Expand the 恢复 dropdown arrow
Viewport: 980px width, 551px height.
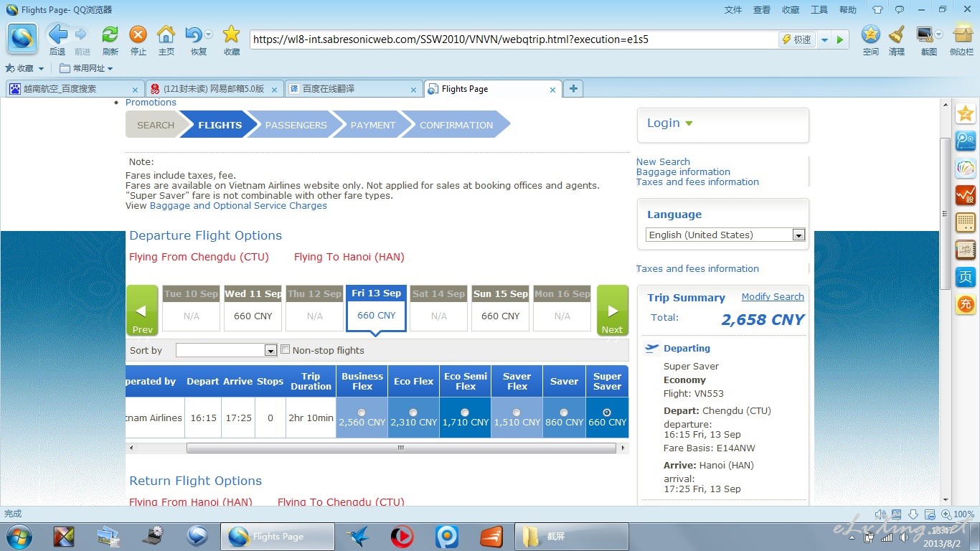209,34
